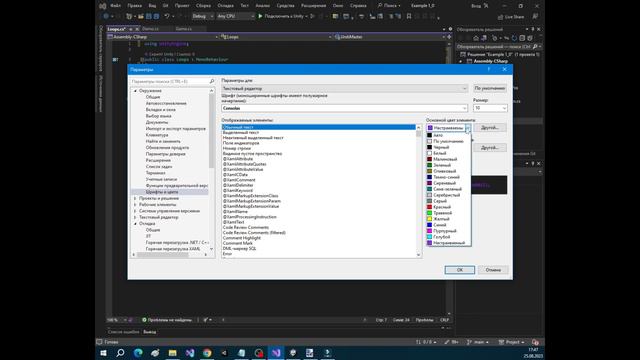Click the options search input field
The image size is (640, 360).
tap(169, 82)
